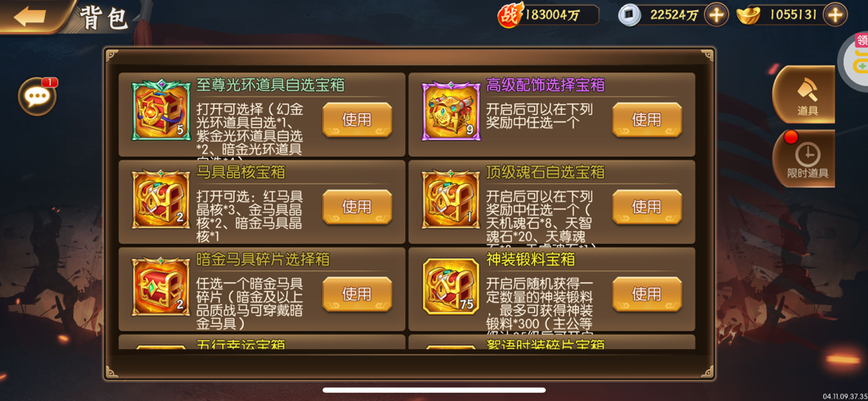The height and width of the screenshot is (401, 868).
Task: Open the chat bubble with notification badge
Action: click(x=37, y=97)
